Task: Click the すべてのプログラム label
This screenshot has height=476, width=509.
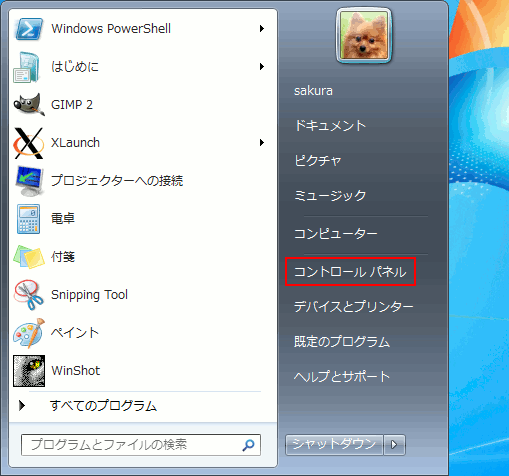Action: (x=103, y=406)
